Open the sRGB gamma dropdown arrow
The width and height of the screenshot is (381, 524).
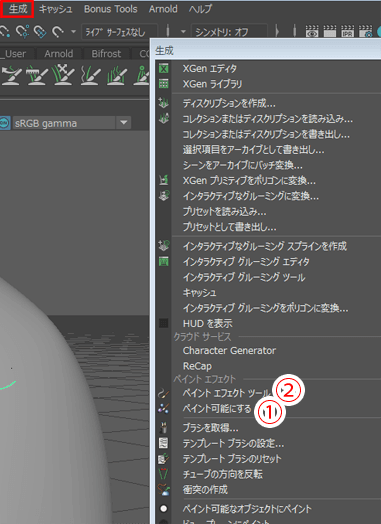click(x=123, y=123)
